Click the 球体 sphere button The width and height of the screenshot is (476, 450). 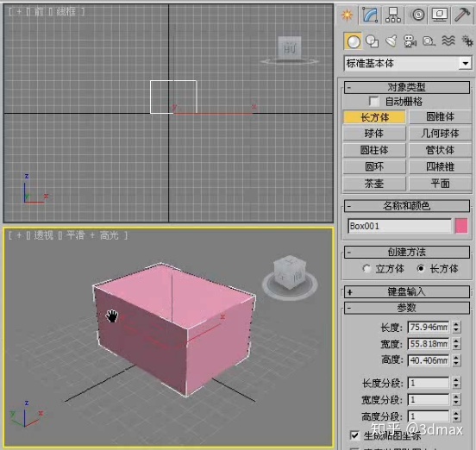pyautogui.click(x=374, y=134)
